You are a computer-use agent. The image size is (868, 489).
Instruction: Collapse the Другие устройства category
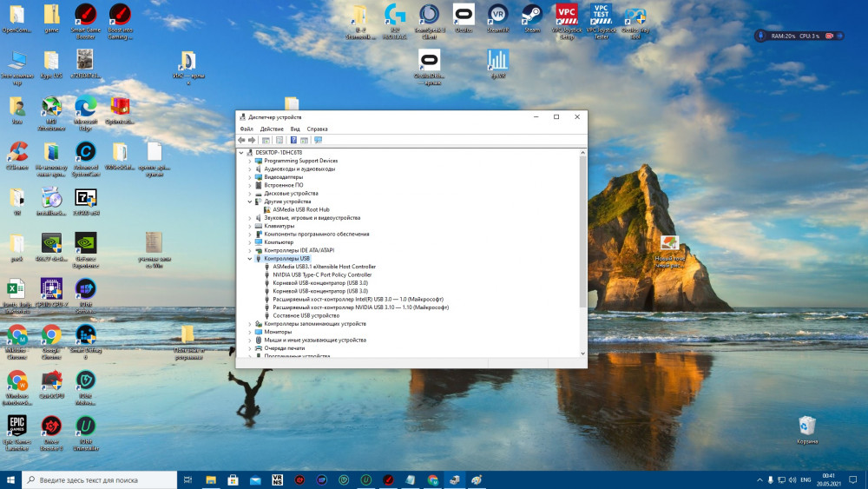(250, 202)
